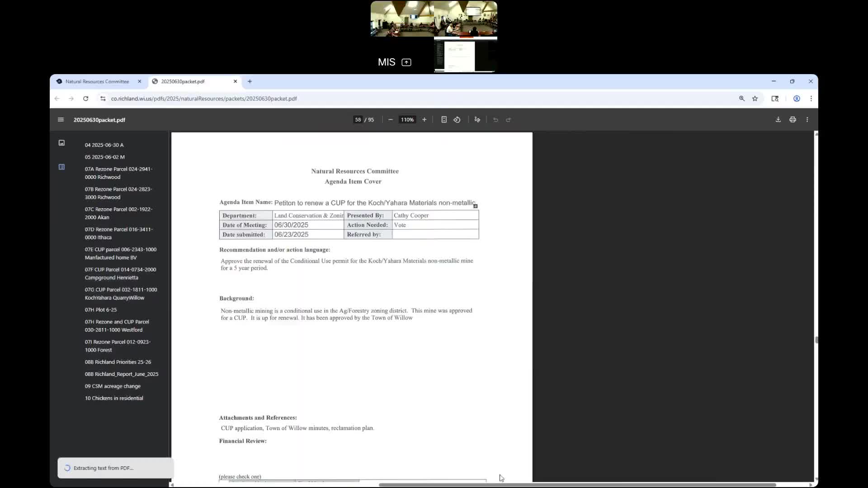Click the annotation draw tool icon
This screenshot has height=488, width=868.
(477, 120)
